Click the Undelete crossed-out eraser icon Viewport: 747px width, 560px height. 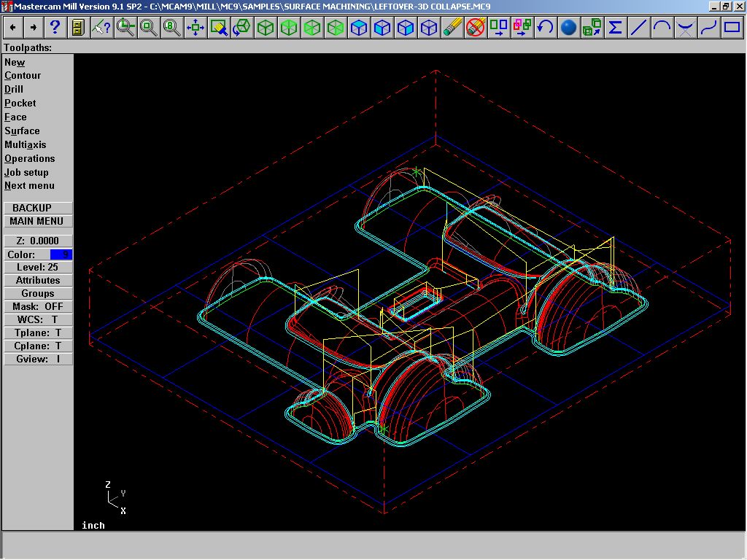click(x=476, y=28)
